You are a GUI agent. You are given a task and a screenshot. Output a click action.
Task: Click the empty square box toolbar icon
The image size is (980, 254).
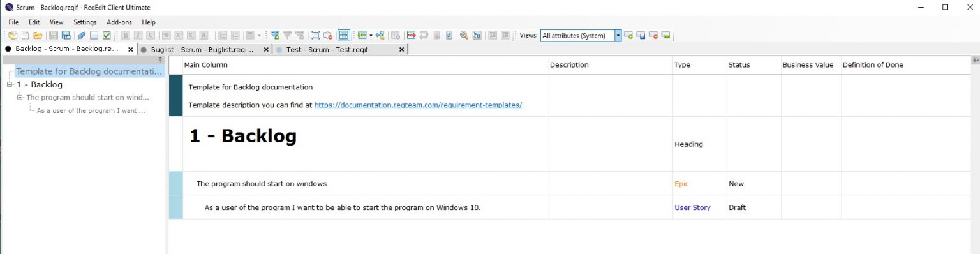coord(94,35)
